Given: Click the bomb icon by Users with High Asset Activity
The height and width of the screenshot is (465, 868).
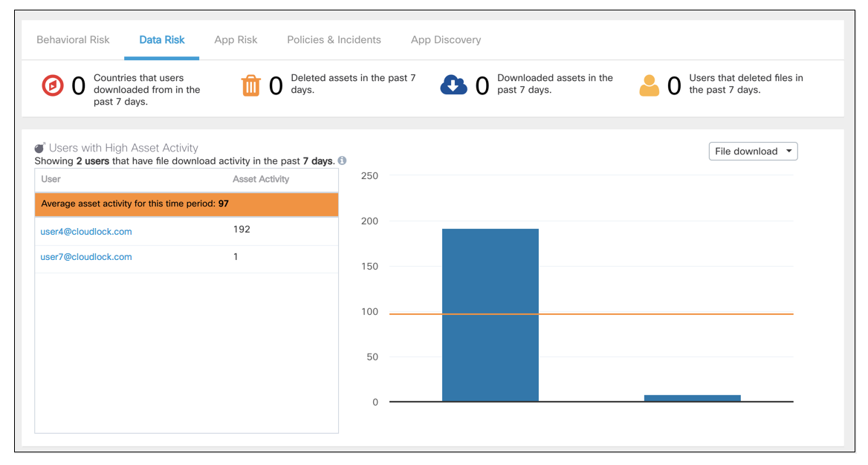Looking at the screenshot, I should pyautogui.click(x=40, y=148).
